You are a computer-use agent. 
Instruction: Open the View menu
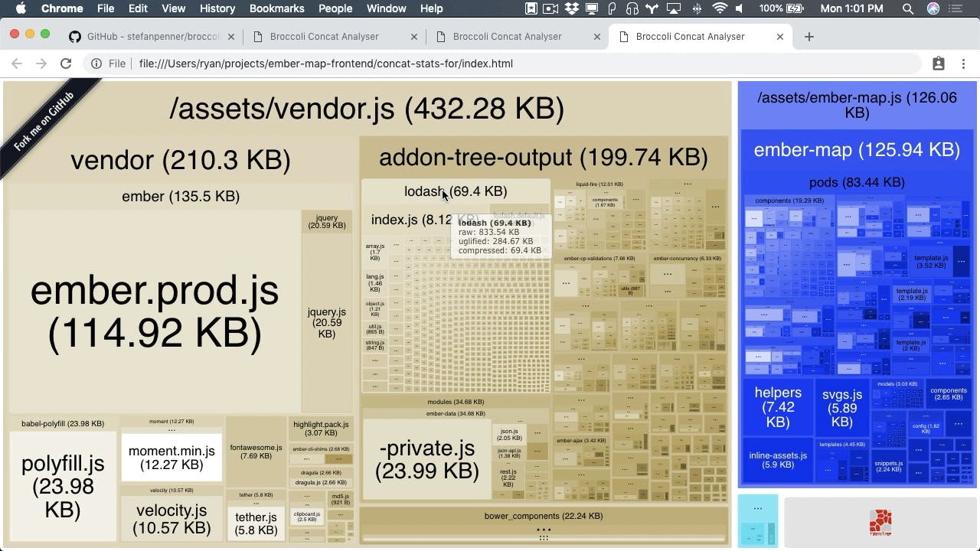(173, 8)
